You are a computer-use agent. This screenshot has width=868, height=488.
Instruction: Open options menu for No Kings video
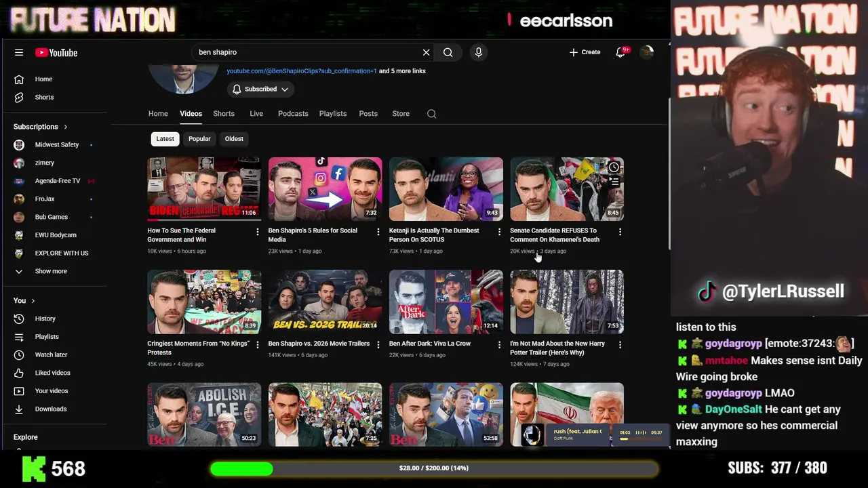[257, 345]
